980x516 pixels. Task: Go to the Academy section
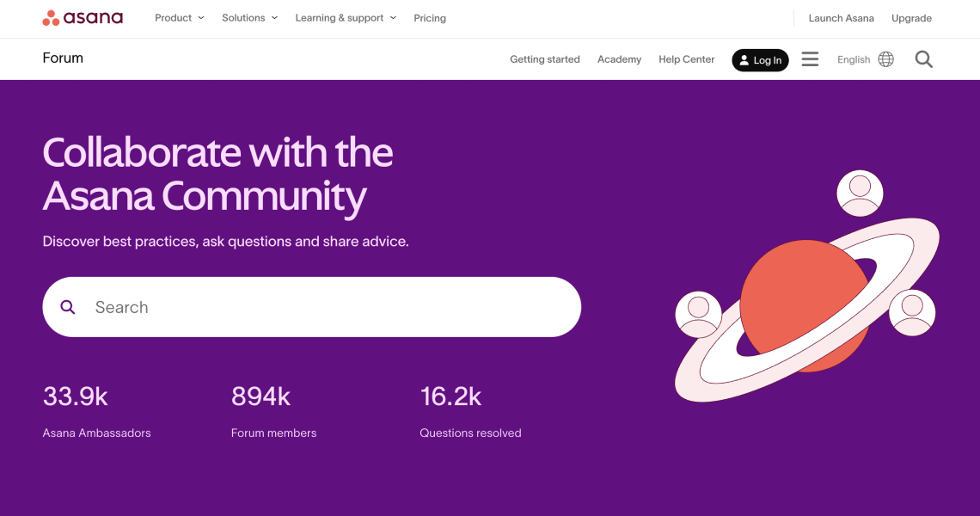(619, 58)
